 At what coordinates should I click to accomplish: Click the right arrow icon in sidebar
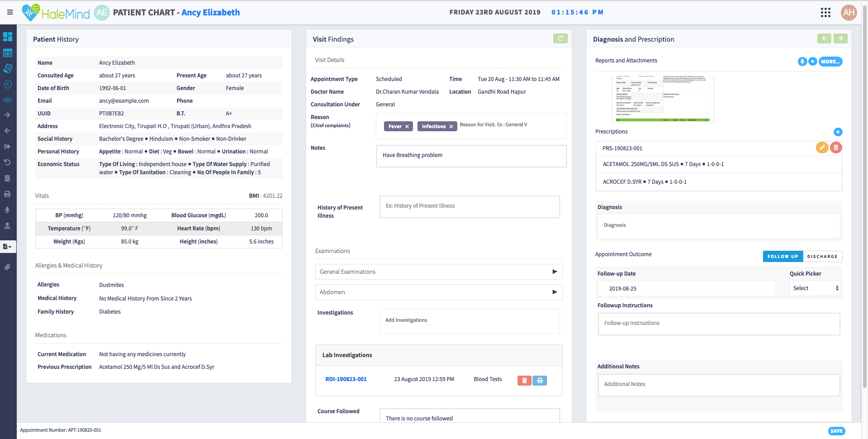7,115
